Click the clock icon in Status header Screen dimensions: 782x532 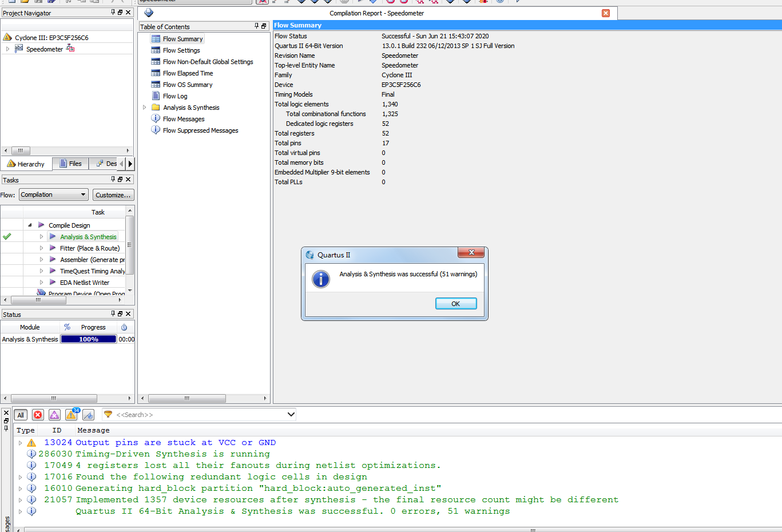coord(124,327)
